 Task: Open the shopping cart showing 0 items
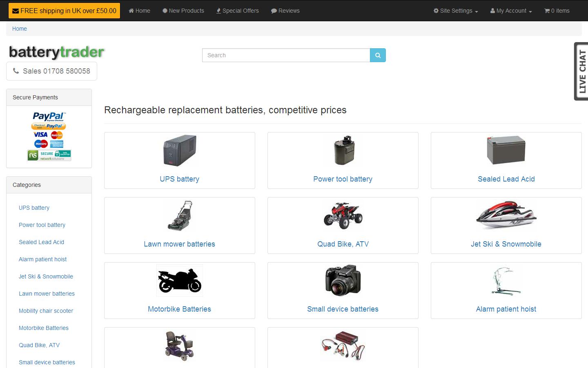coord(557,11)
